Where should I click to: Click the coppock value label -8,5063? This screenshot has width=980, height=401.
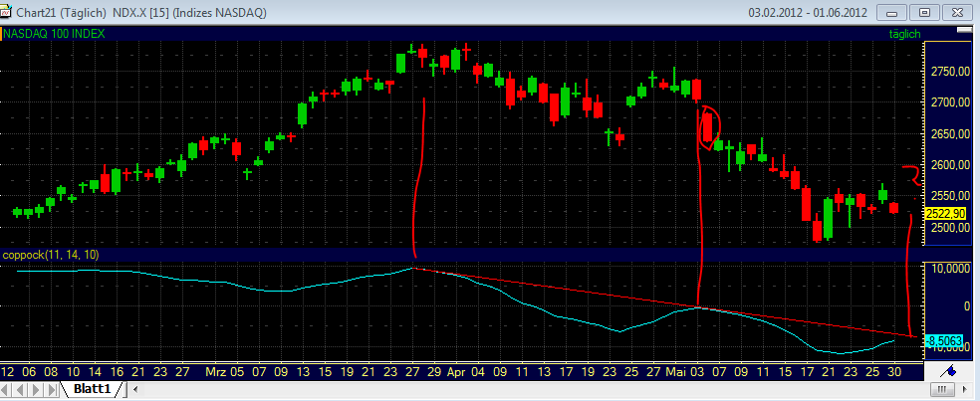tap(945, 341)
